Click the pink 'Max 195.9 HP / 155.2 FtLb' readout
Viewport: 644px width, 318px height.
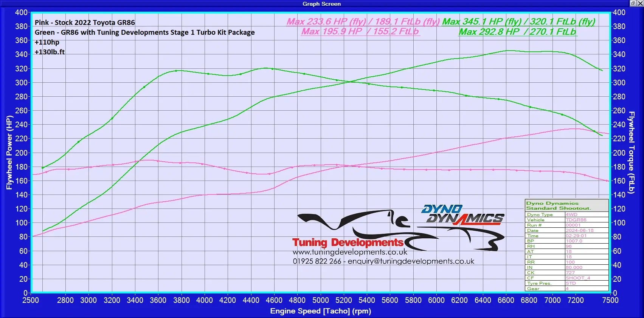click(x=360, y=31)
